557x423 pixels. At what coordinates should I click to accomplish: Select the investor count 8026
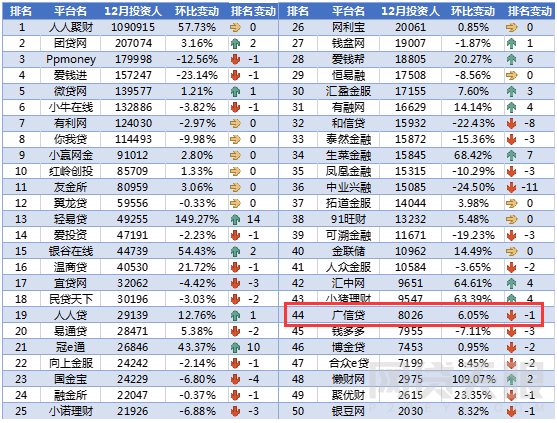click(x=410, y=315)
